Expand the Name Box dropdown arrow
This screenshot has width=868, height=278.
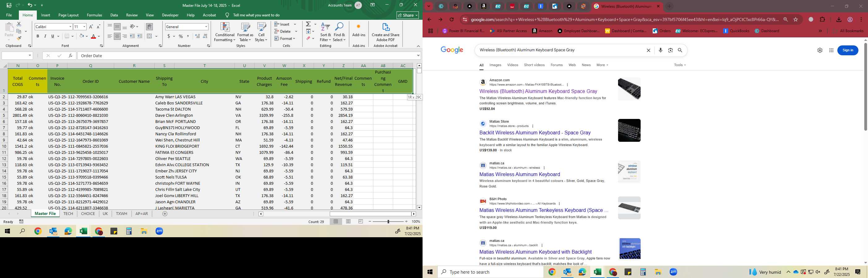point(30,56)
